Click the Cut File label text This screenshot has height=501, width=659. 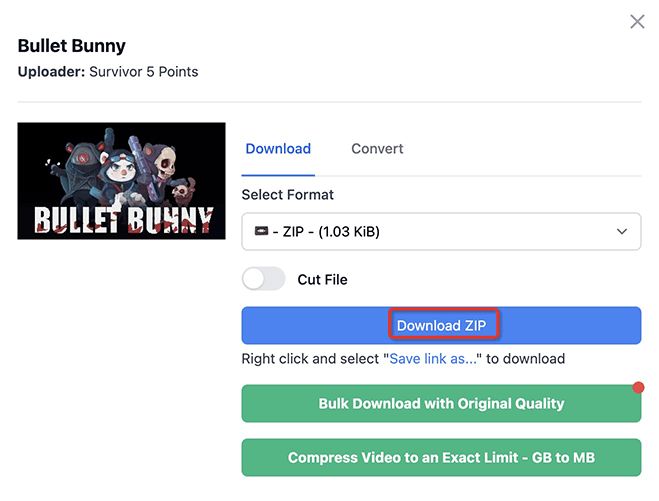tap(322, 280)
